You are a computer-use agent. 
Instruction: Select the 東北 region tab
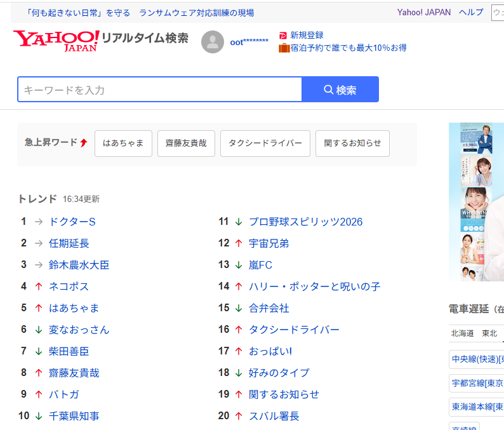489,333
